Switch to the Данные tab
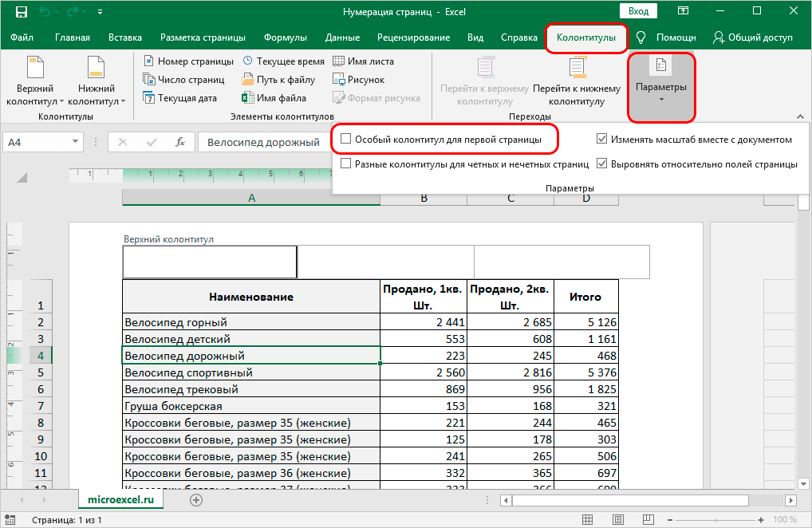Image resolution: width=812 pixels, height=528 pixels. [x=342, y=37]
